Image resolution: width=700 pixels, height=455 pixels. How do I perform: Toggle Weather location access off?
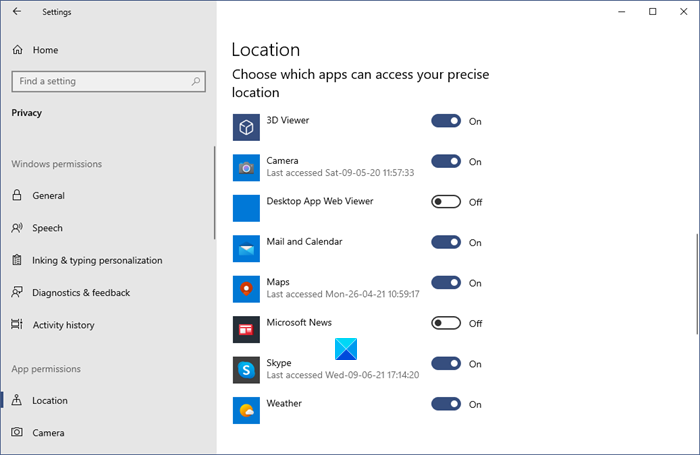coord(446,404)
